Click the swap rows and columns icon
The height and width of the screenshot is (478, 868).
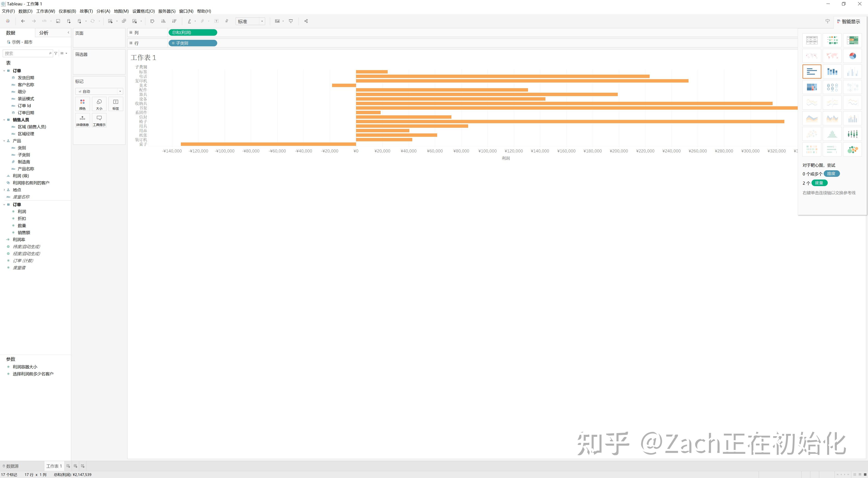coord(152,21)
